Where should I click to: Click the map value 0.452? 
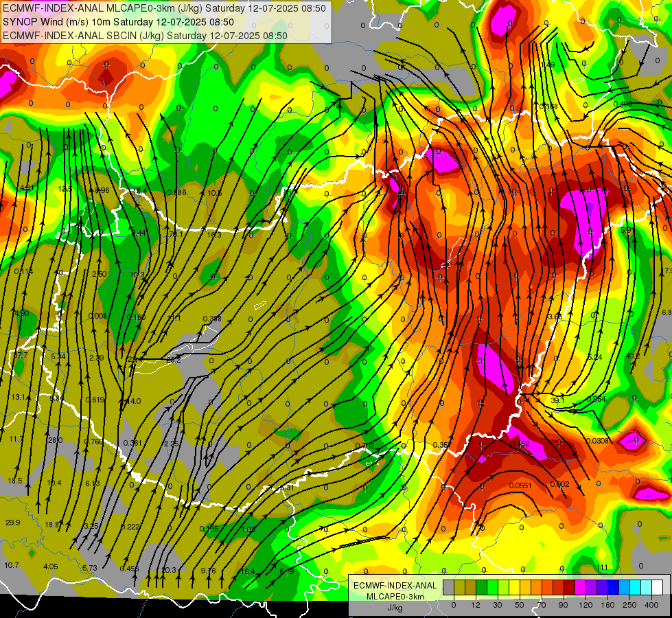pyautogui.click(x=520, y=444)
